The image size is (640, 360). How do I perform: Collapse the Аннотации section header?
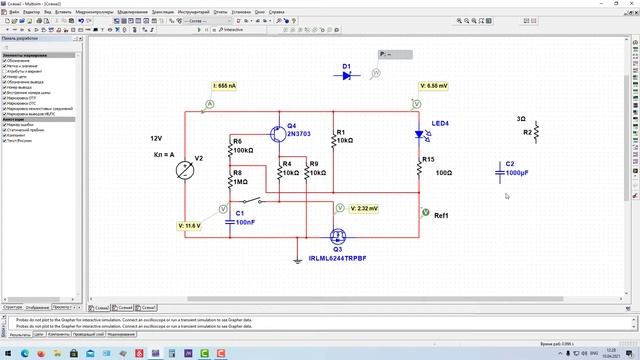point(38,119)
